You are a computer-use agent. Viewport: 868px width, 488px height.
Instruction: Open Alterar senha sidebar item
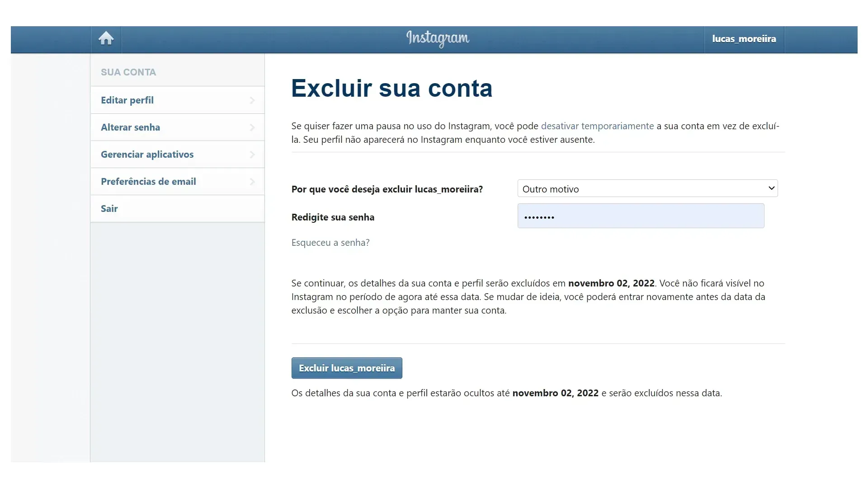coord(177,127)
